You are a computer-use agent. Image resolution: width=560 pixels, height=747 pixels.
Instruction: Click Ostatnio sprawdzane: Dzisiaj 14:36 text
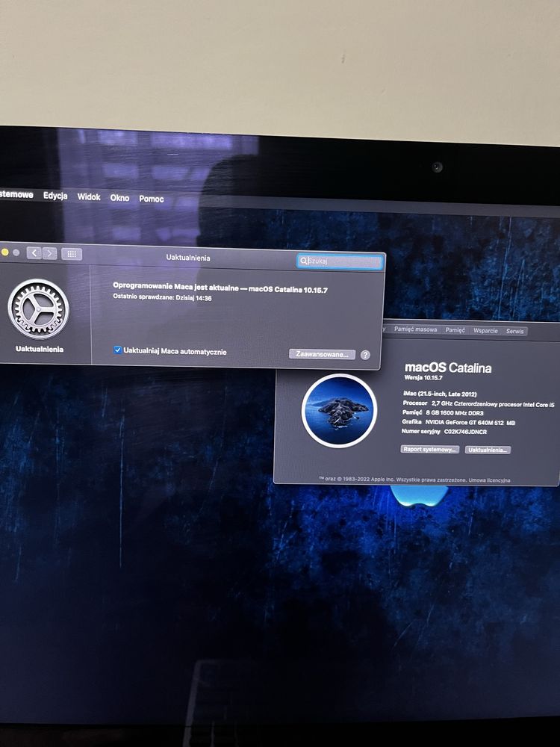162,297
